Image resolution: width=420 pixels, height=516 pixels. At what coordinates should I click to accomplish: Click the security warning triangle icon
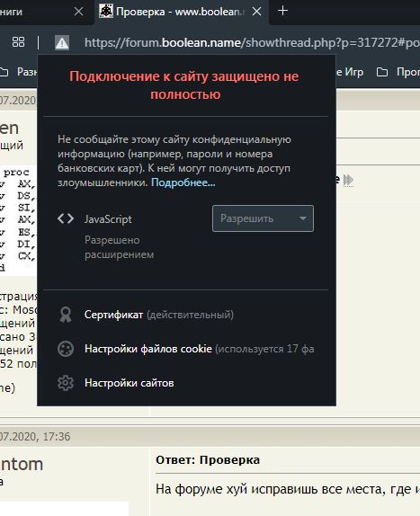click(x=62, y=43)
